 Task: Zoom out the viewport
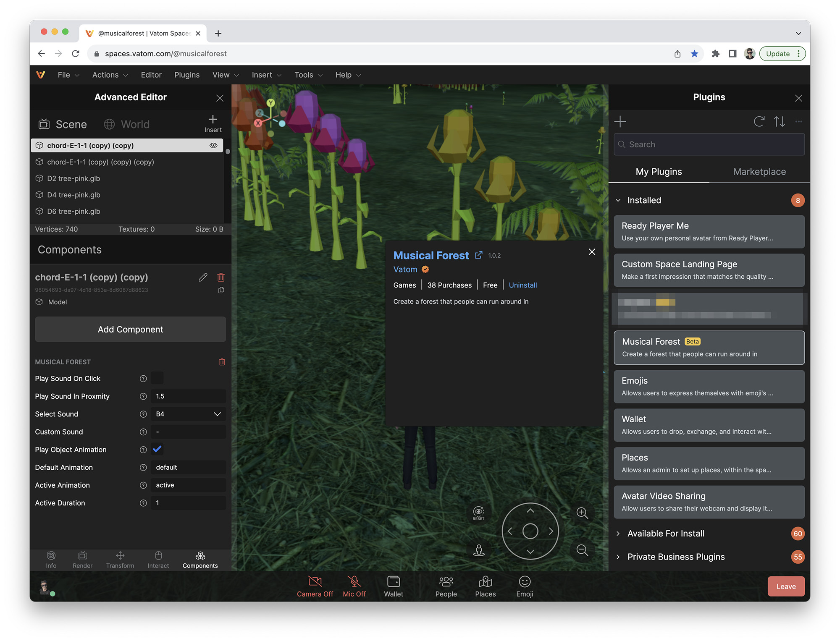pyautogui.click(x=582, y=550)
